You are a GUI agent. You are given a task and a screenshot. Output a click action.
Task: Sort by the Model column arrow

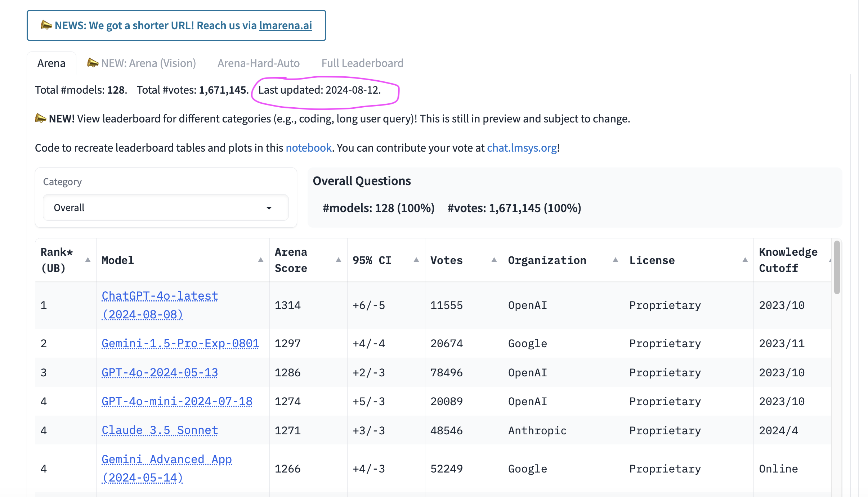click(261, 260)
